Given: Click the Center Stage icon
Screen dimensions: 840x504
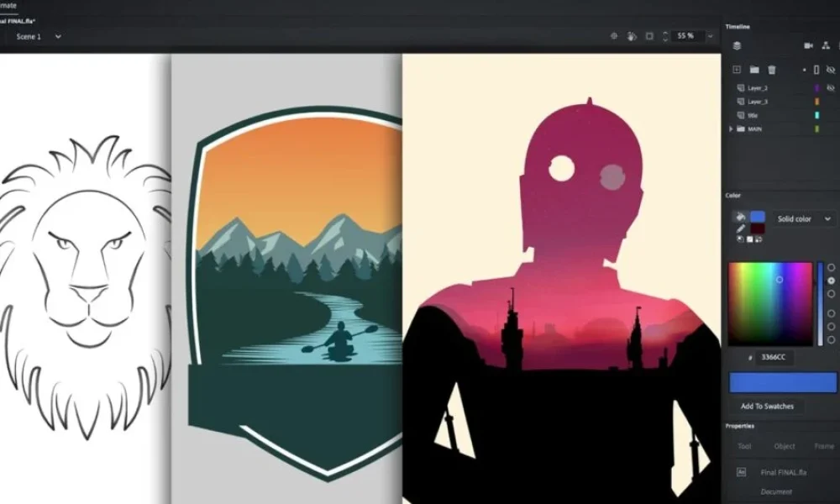Looking at the screenshot, I should pyautogui.click(x=614, y=36).
